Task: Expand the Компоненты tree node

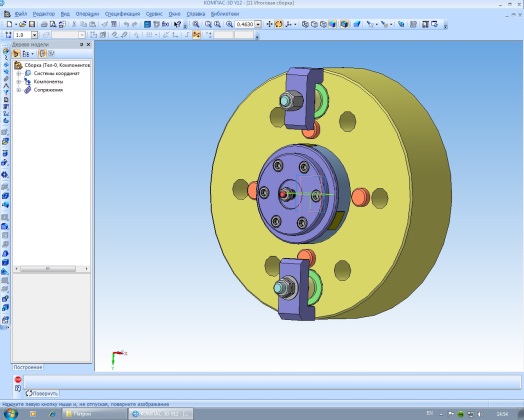Action: 19,82
